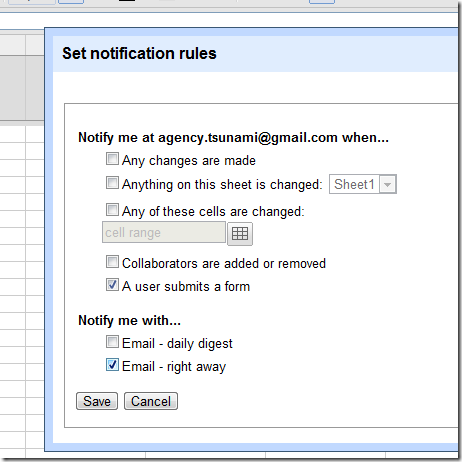Cancel the notification rules dialog
Viewport: 462px width, 462px height.
click(x=151, y=401)
